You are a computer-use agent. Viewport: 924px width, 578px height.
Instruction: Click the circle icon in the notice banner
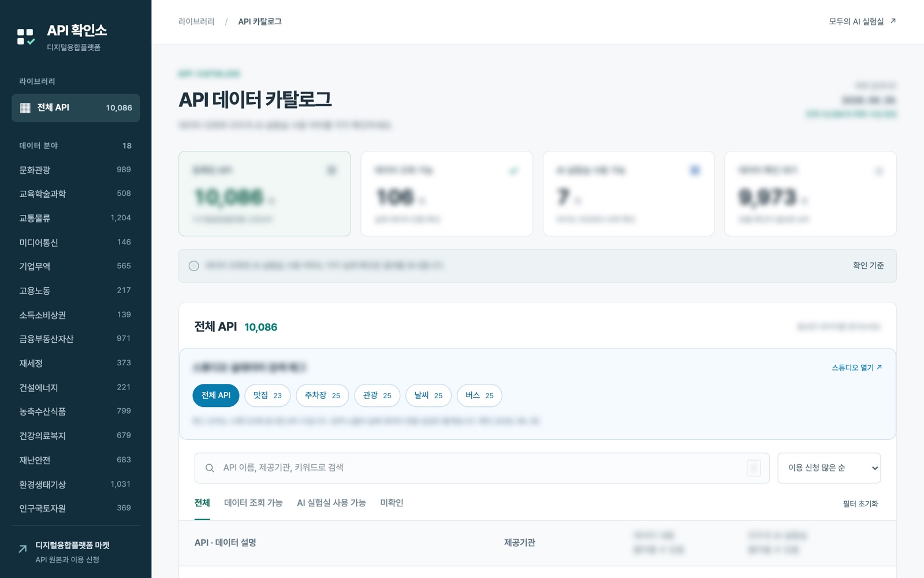click(x=194, y=266)
